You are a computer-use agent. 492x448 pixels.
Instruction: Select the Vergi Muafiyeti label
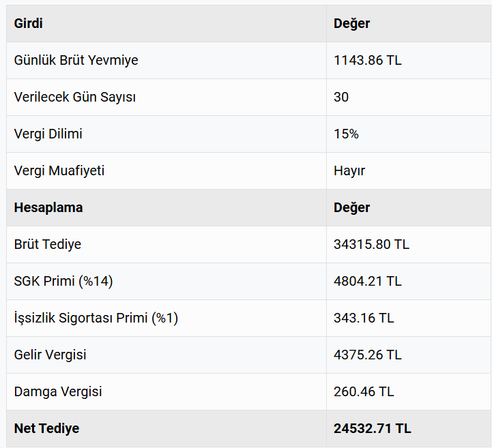tap(59, 170)
